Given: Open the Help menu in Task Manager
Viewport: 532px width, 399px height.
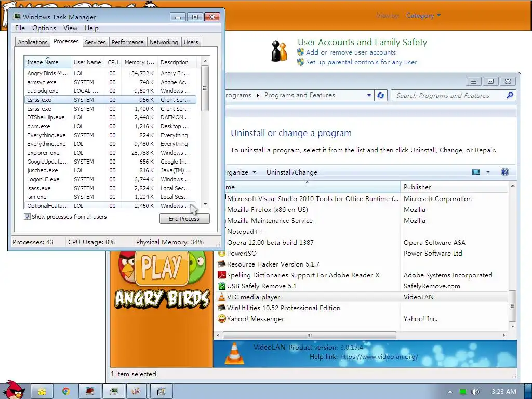Looking at the screenshot, I should [91, 28].
